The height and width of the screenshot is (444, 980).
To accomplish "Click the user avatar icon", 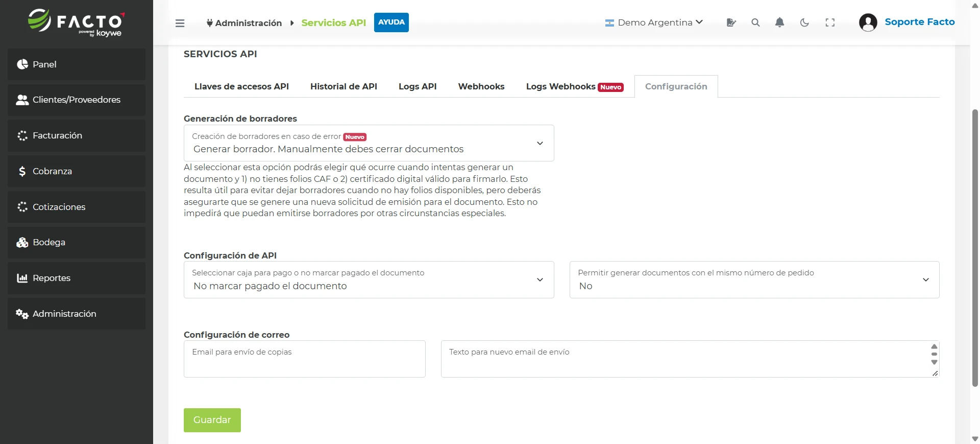I will (868, 22).
